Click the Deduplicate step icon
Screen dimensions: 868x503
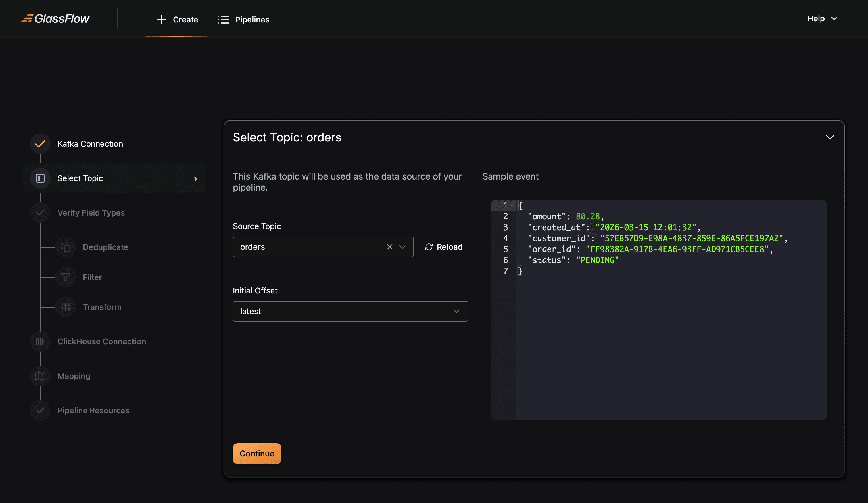click(66, 247)
